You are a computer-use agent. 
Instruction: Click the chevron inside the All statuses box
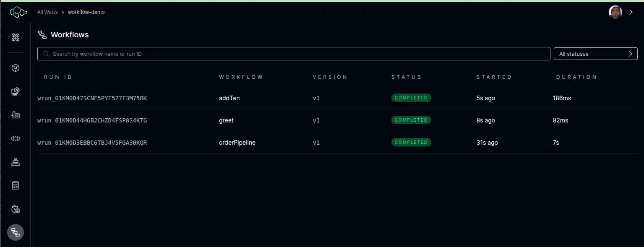630,54
